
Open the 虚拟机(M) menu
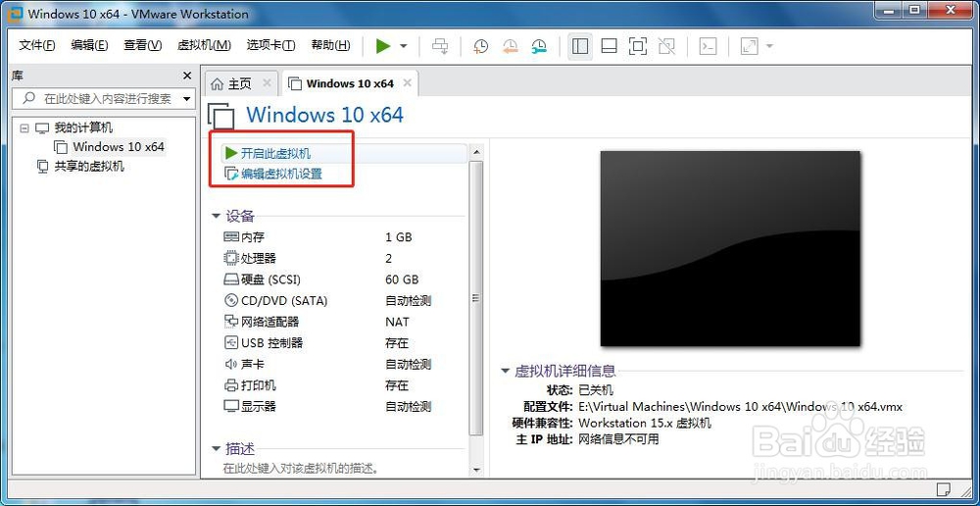coord(204,46)
